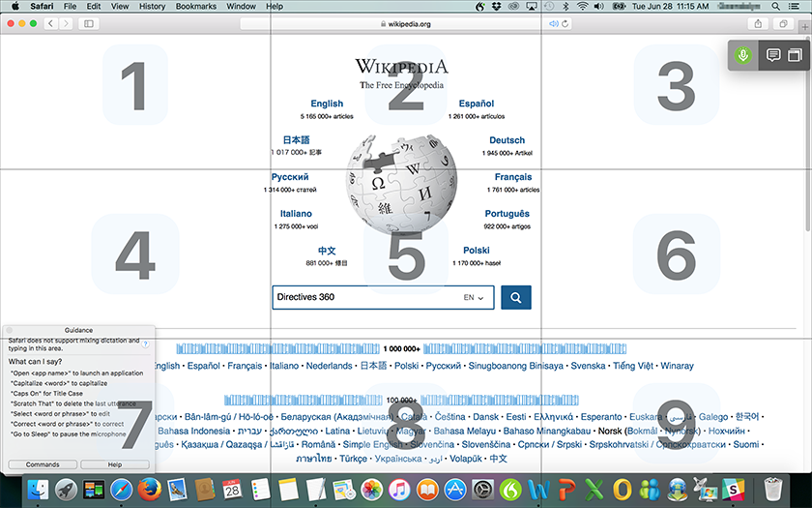This screenshot has width=812, height=508.
Task: Toggle the Safari sidebar button
Action: (89, 24)
